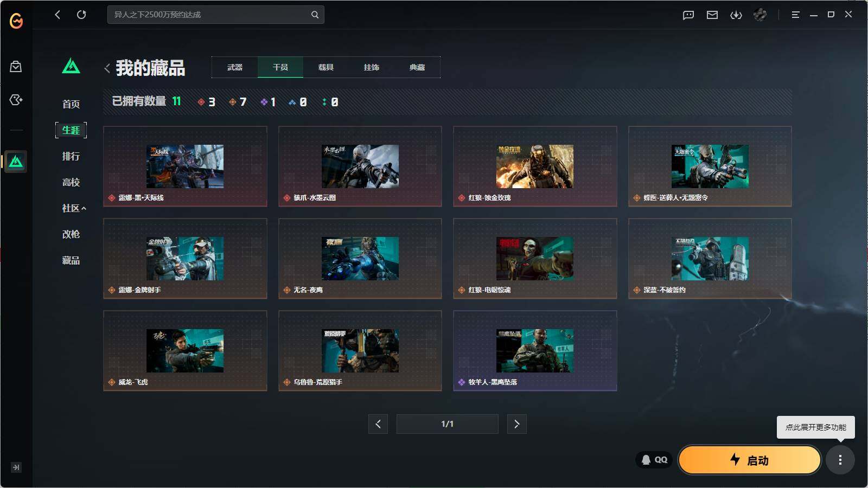Open 生涯 in left menu
Image resolution: width=868 pixels, height=488 pixels.
click(71, 130)
